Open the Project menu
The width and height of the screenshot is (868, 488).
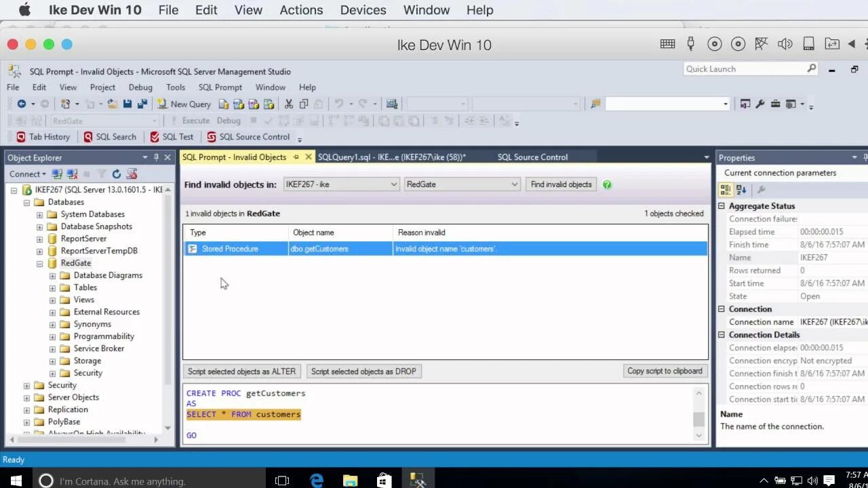point(102,87)
